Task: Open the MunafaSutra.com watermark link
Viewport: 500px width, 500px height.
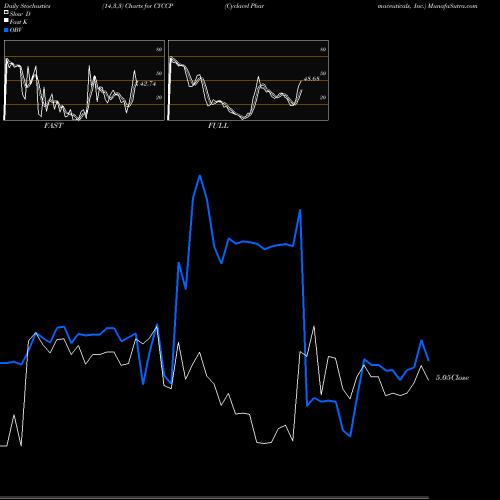Action: [x=453, y=6]
